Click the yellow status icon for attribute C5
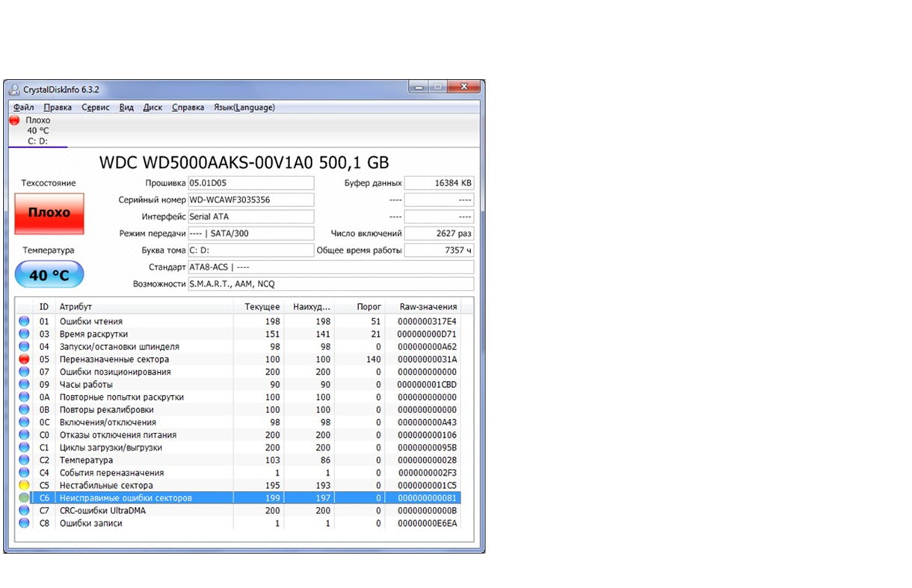Viewport: 912px width, 588px height. click(24, 486)
